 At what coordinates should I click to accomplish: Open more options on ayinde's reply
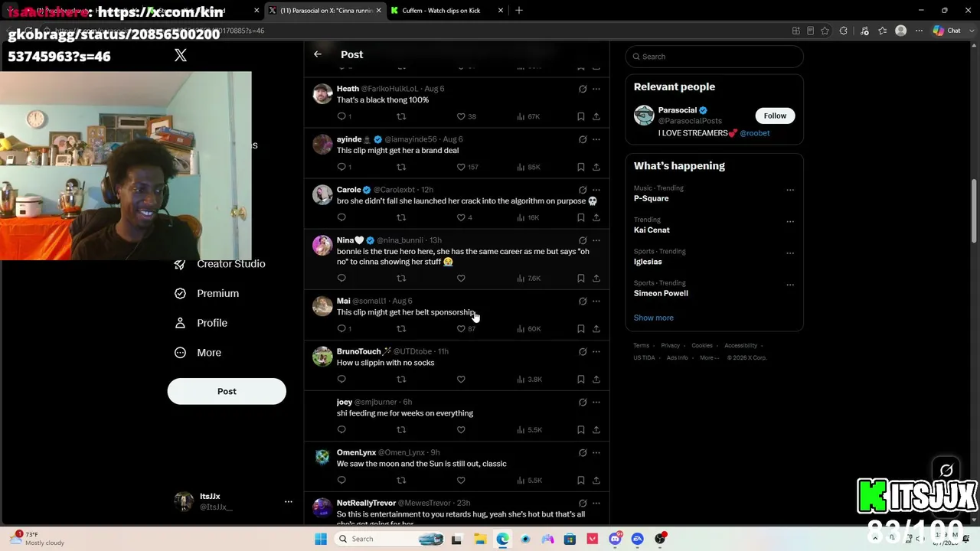click(x=596, y=139)
